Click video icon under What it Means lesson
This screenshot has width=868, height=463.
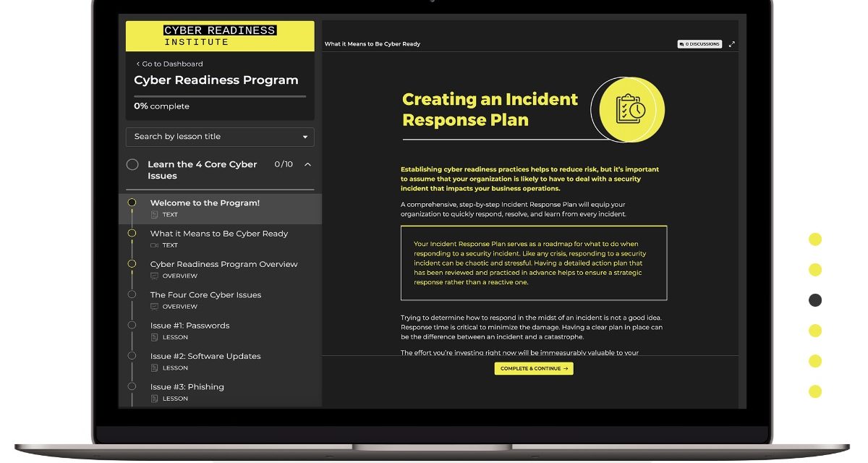[x=154, y=245]
